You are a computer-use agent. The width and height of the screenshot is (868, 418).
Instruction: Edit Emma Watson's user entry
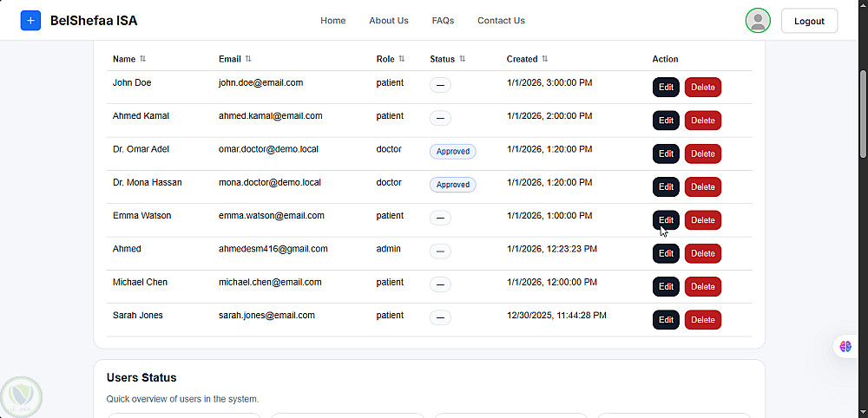(666, 220)
